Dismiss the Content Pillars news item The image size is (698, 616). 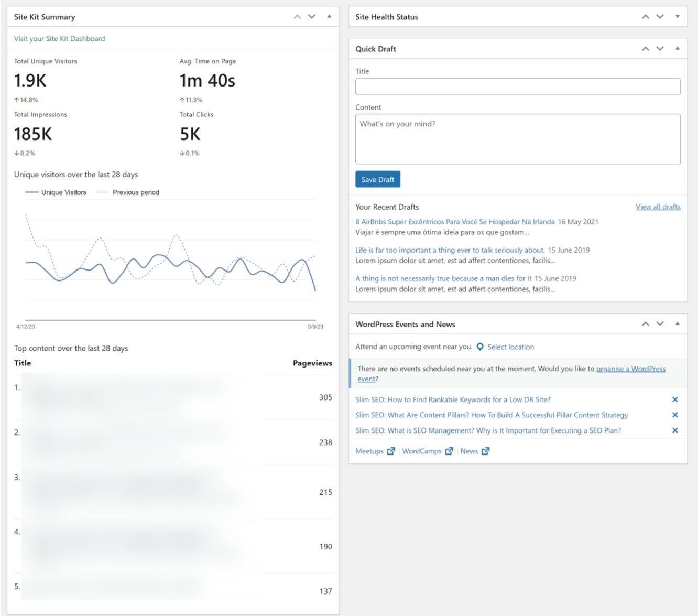pyautogui.click(x=675, y=415)
